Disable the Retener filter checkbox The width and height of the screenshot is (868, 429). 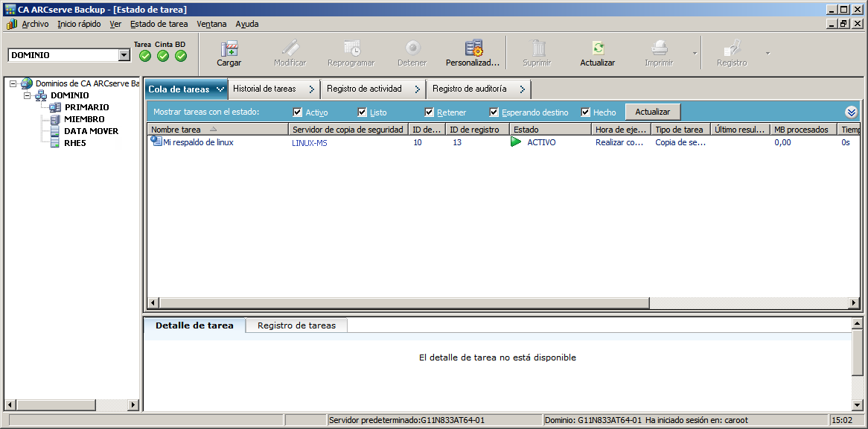428,112
